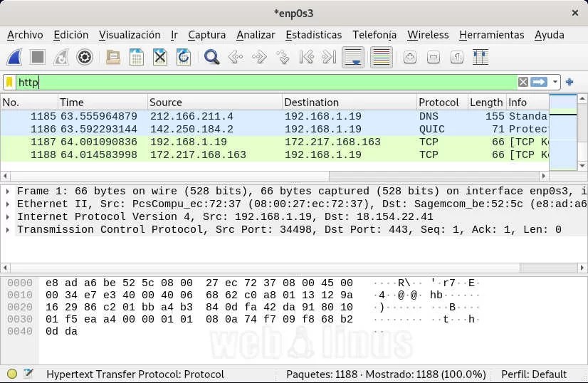Open the Edición menu
The height and width of the screenshot is (383, 588).
[x=71, y=35]
